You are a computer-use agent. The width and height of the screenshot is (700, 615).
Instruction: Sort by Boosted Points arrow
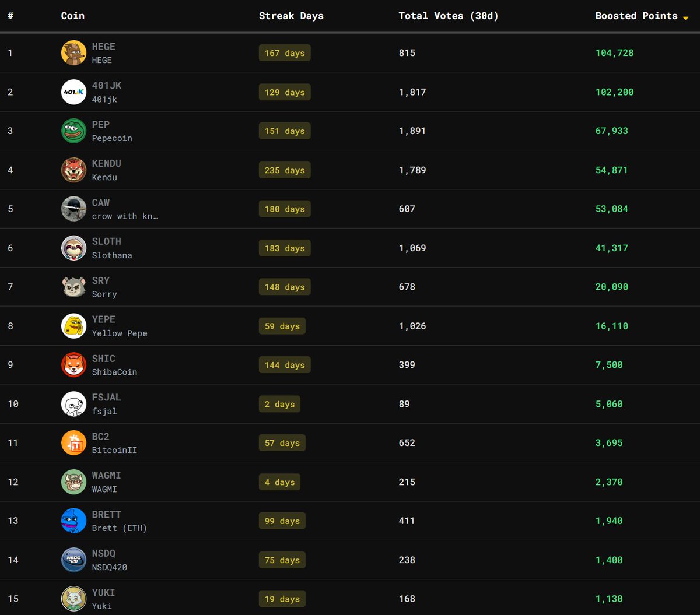(685, 17)
